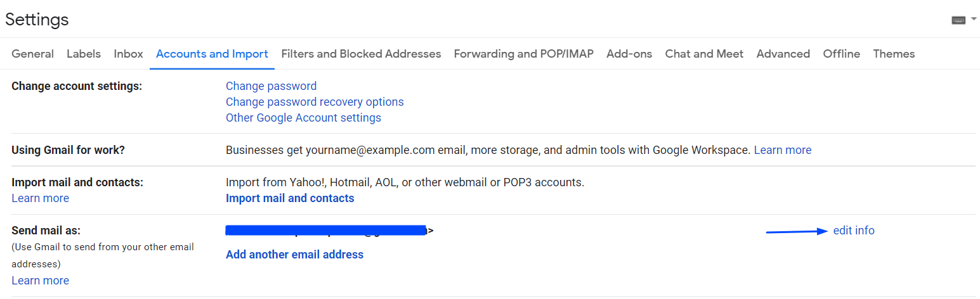Switch to the Add-ons tab
The width and height of the screenshot is (980, 299).
[x=629, y=54]
